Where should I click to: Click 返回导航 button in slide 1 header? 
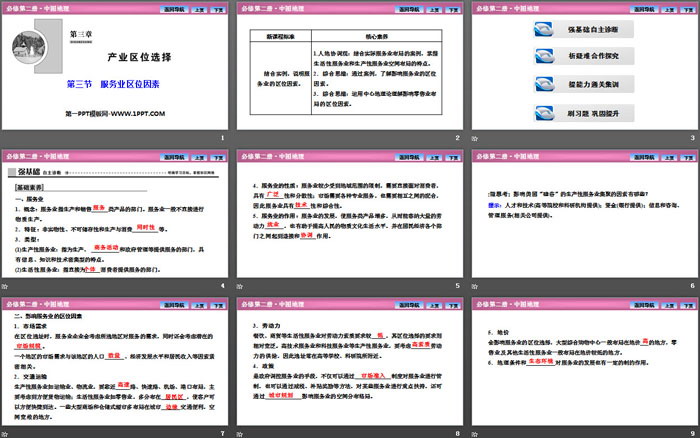click(174, 9)
